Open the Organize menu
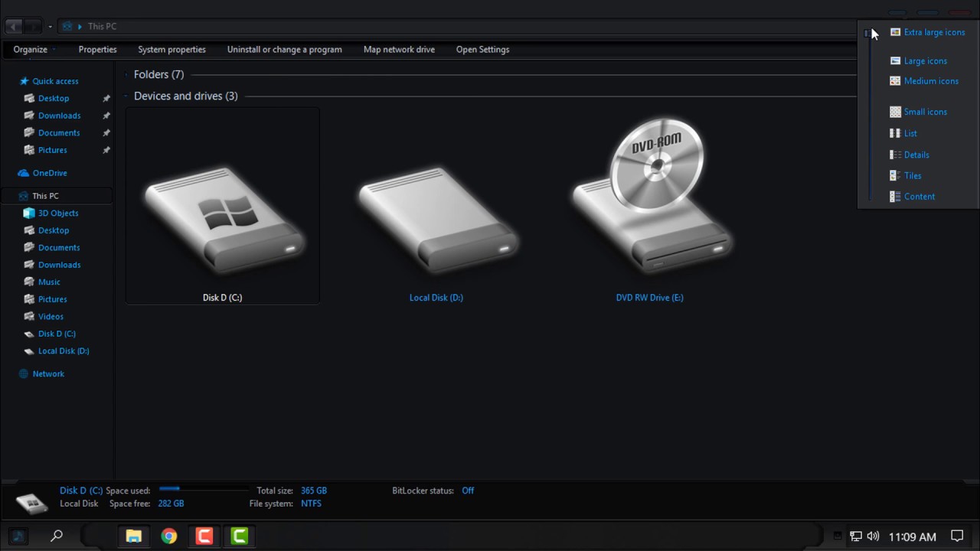 [30, 49]
